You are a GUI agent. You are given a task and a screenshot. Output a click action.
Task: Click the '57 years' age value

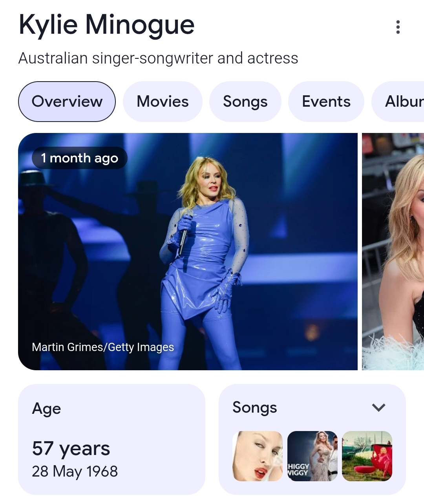coord(71,448)
